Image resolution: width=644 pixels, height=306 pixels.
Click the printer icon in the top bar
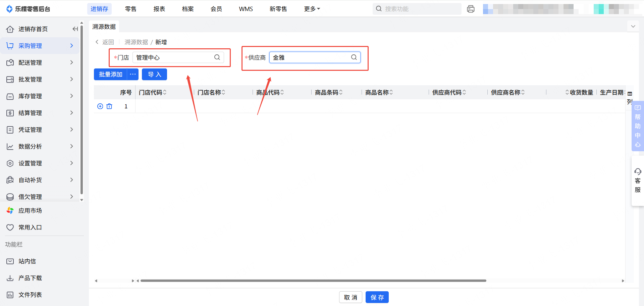pos(471,9)
